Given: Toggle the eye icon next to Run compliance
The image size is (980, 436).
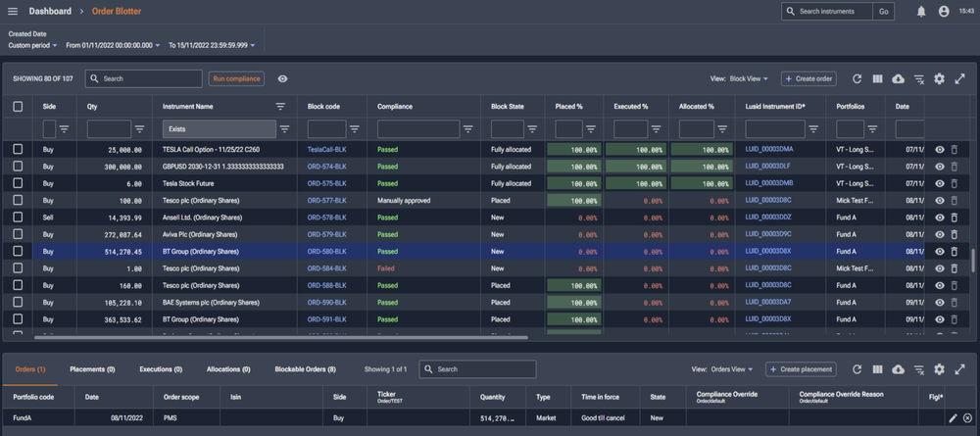Looking at the screenshot, I should pos(282,78).
